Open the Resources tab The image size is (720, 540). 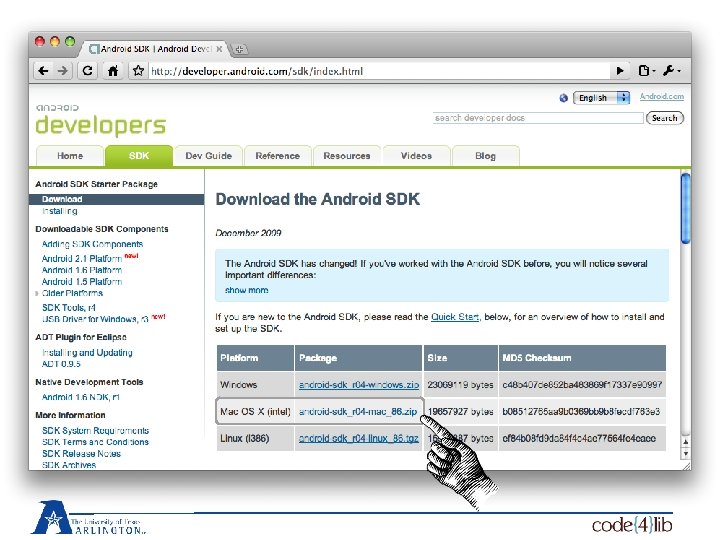point(347,156)
